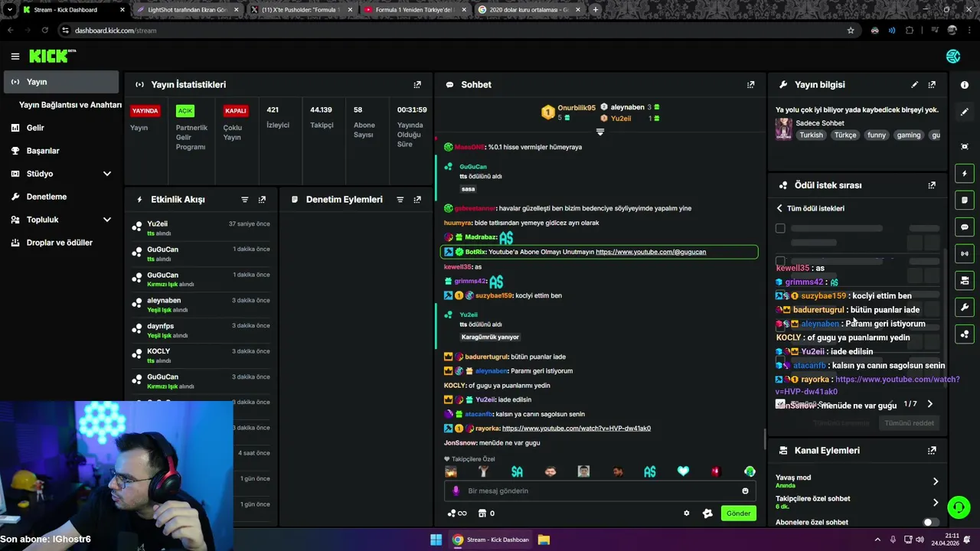
Task: Pop out the Etkinlik Akışı panel
Action: [262, 200]
